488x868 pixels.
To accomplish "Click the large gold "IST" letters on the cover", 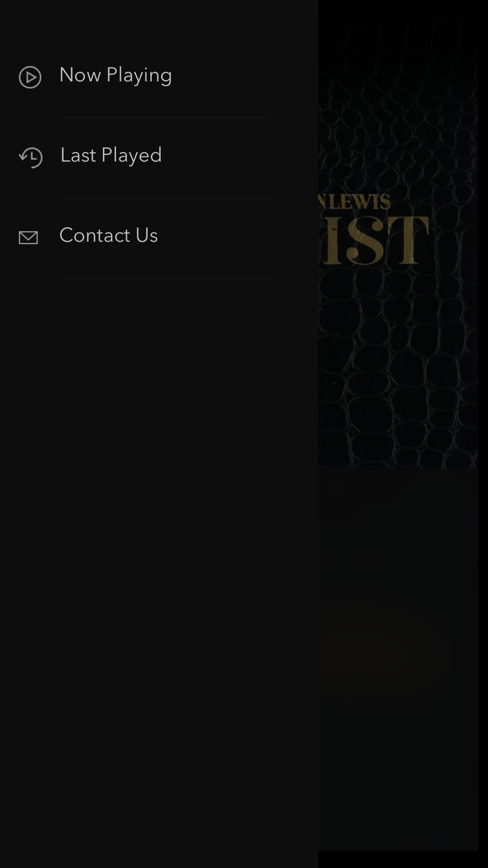I will [374, 240].
